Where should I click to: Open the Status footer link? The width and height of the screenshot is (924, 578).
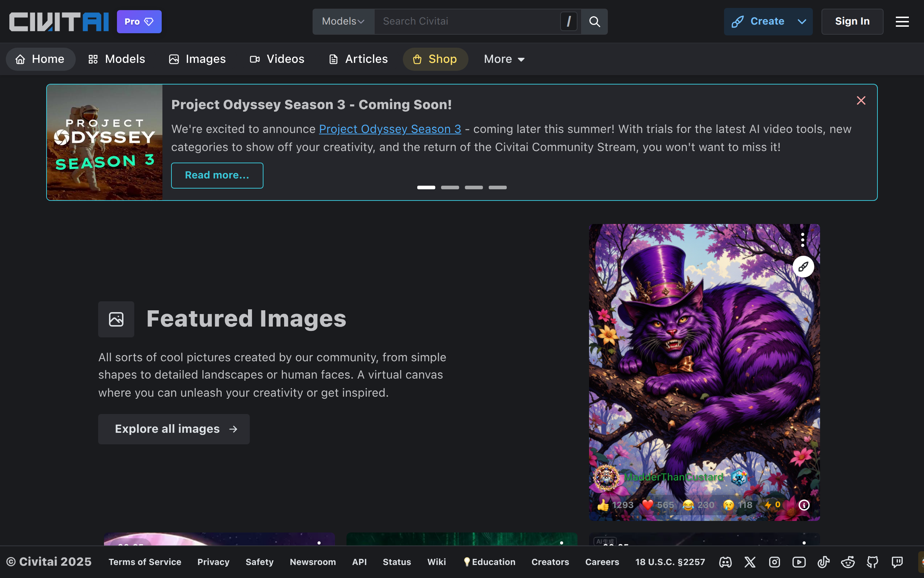point(397,562)
